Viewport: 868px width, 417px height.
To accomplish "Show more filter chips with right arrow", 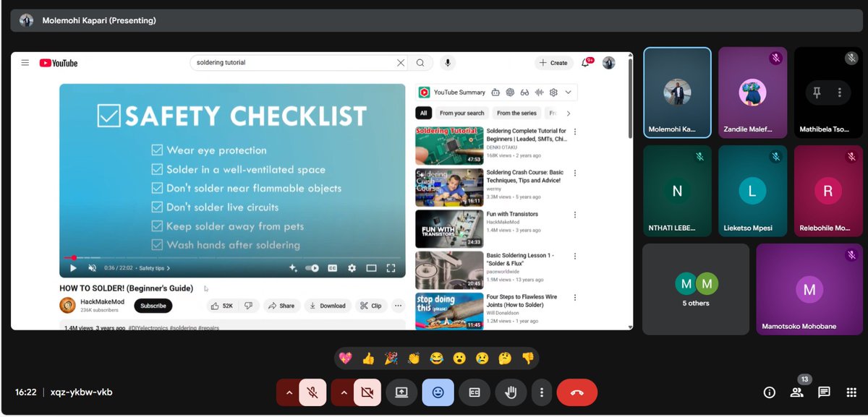I will click(x=569, y=113).
